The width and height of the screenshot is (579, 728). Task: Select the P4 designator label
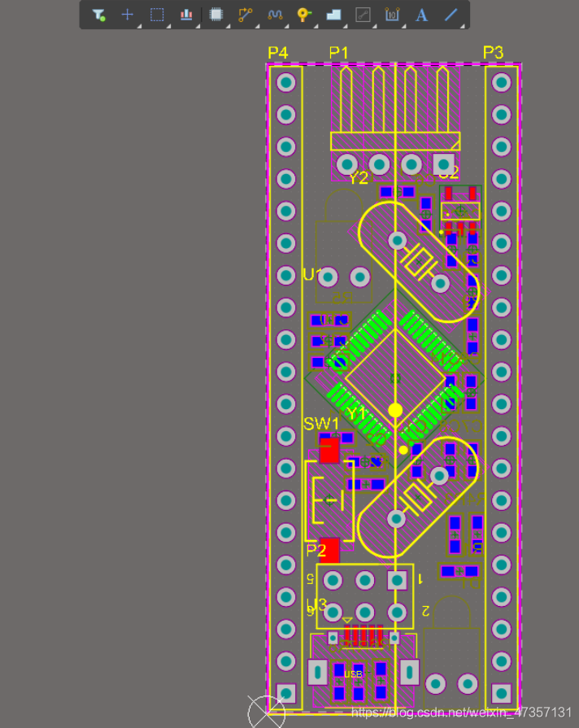point(277,53)
